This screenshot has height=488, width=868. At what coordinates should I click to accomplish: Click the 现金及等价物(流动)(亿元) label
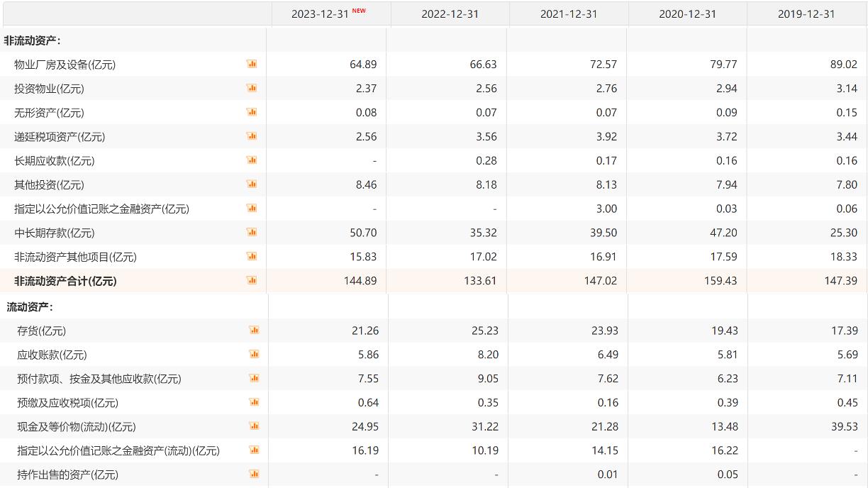pyautogui.click(x=77, y=428)
